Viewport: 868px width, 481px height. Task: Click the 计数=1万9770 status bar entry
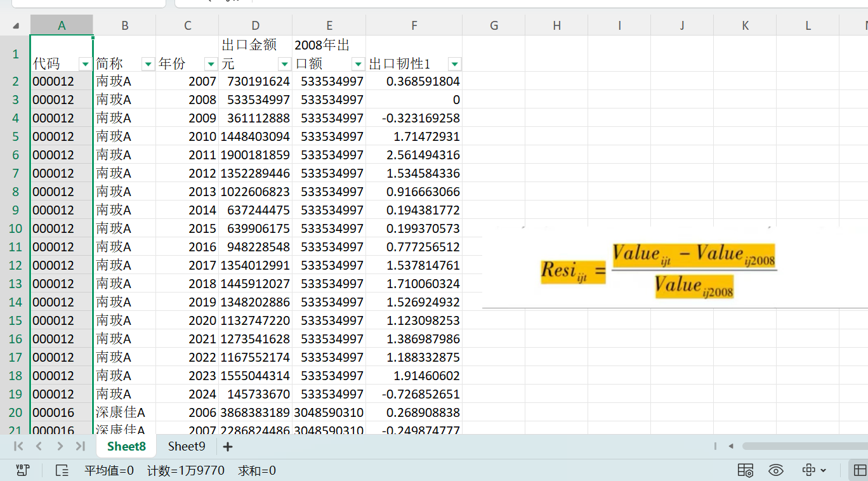click(x=185, y=471)
